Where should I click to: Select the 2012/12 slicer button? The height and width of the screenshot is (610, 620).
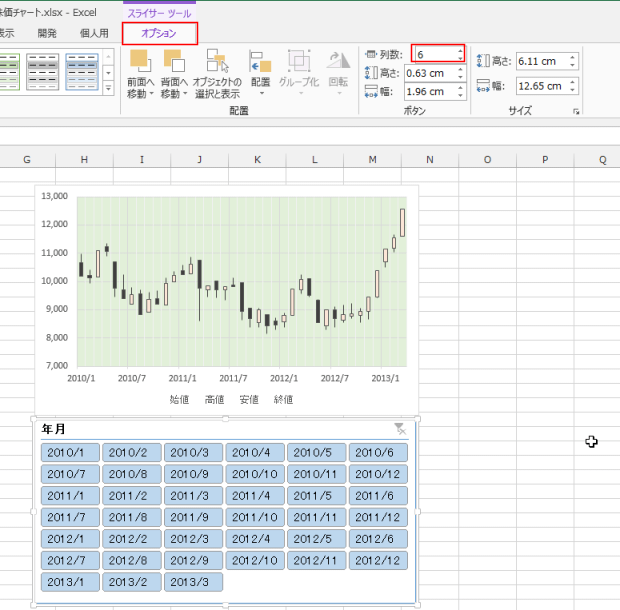click(x=378, y=560)
